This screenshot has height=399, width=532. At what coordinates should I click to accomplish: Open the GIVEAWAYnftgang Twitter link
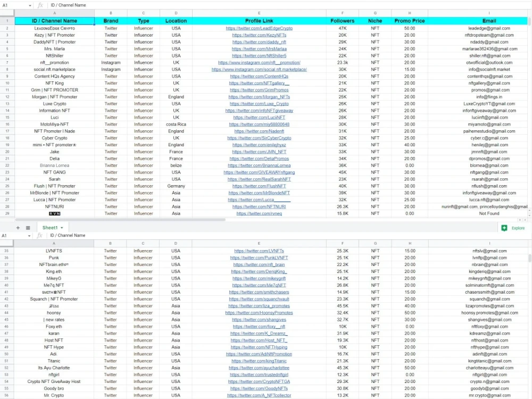(x=259, y=172)
